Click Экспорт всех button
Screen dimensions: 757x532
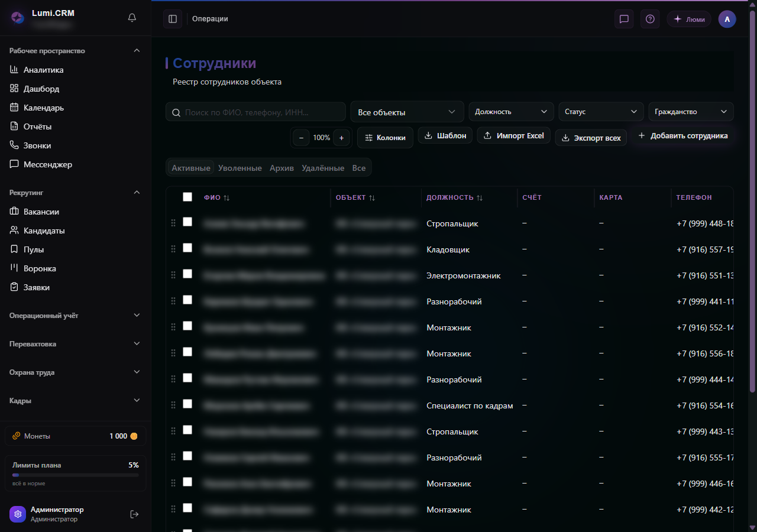[591, 138]
